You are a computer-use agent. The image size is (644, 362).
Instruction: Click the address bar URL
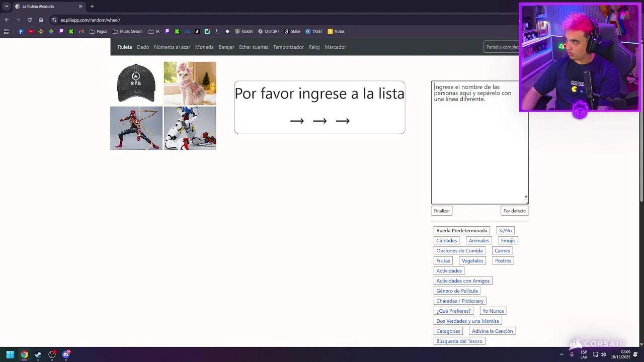[91, 20]
